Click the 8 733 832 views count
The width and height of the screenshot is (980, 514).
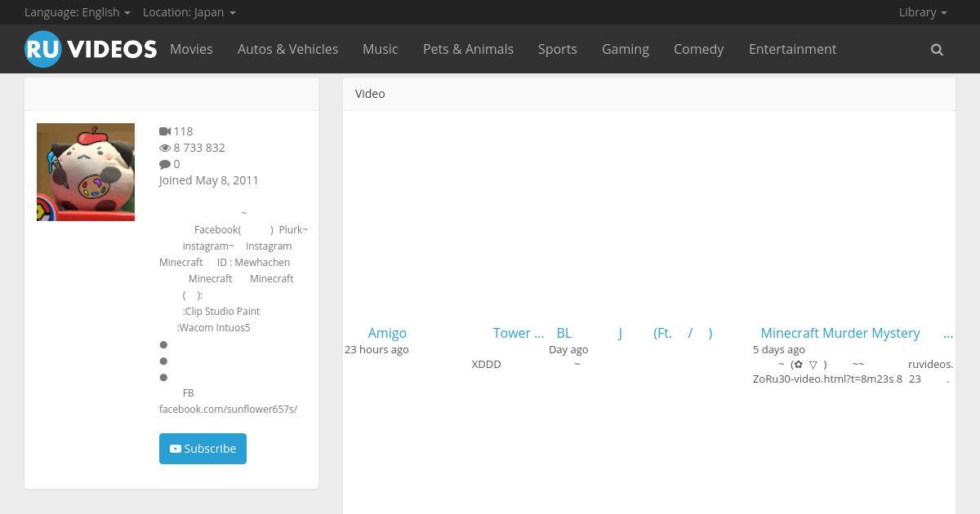199,148
